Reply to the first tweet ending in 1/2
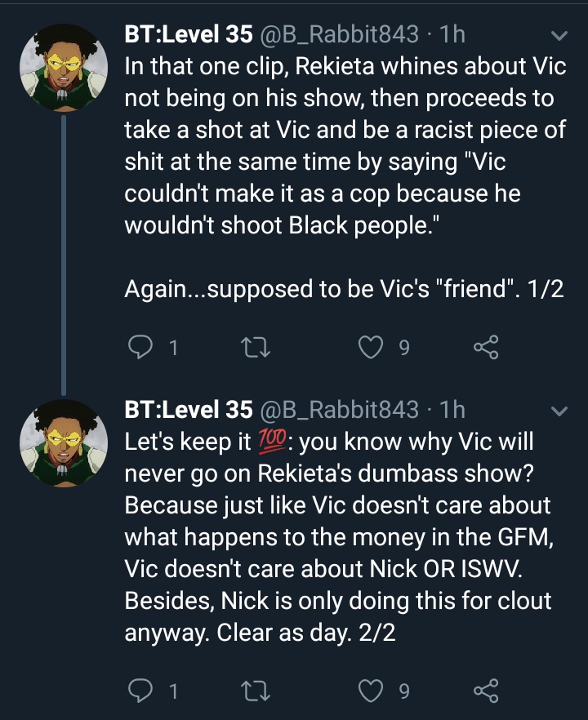 [140, 347]
